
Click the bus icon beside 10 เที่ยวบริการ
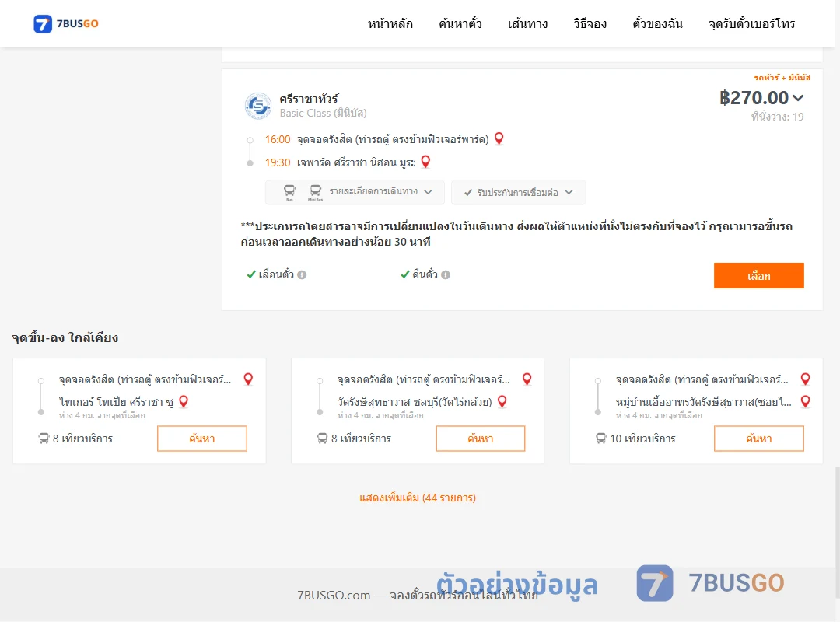[x=601, y=439]
